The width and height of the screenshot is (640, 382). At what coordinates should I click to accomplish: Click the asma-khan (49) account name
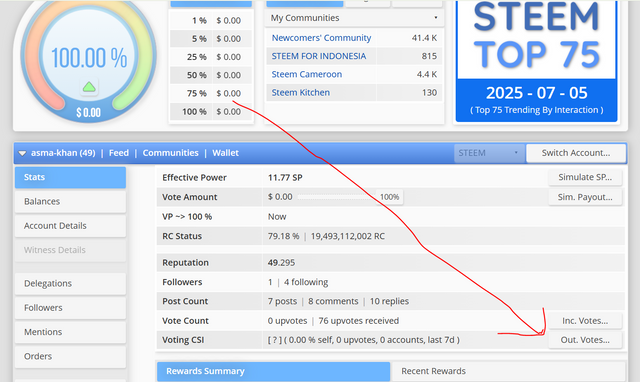click(x=63, y=153)
